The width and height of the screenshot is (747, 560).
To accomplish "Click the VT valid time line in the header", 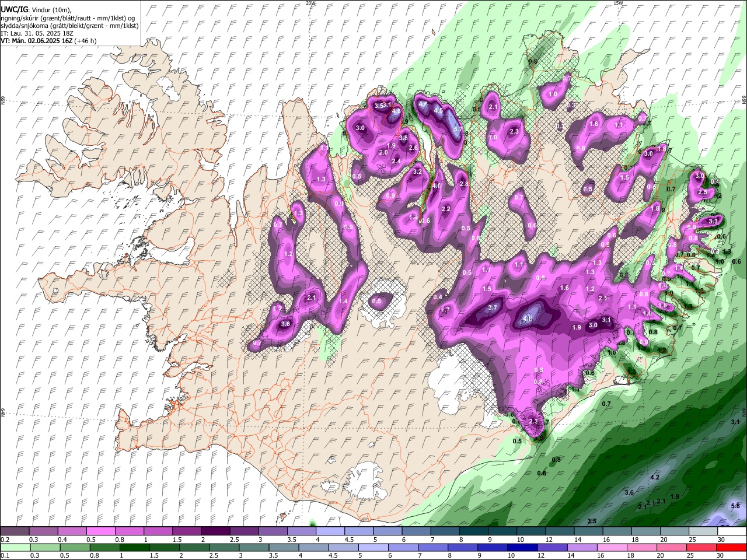I will pos(48,41).
